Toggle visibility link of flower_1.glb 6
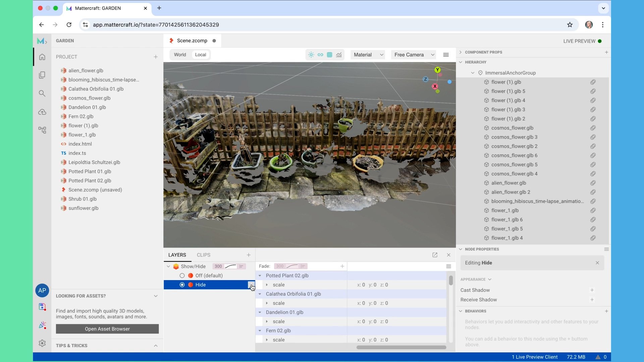The height and width of the screenshot is (362, 644). (x=593, y=220)
